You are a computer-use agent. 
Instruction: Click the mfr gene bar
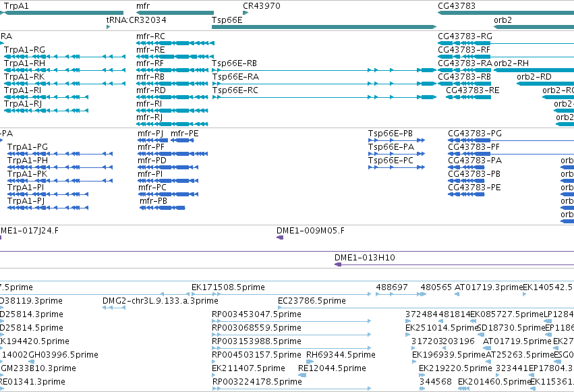point(175,13)
